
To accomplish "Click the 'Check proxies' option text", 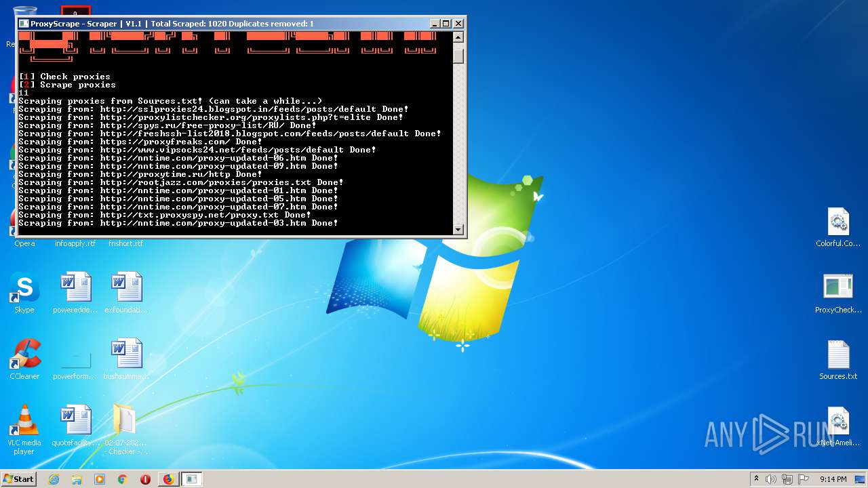I will coord(75,77).
